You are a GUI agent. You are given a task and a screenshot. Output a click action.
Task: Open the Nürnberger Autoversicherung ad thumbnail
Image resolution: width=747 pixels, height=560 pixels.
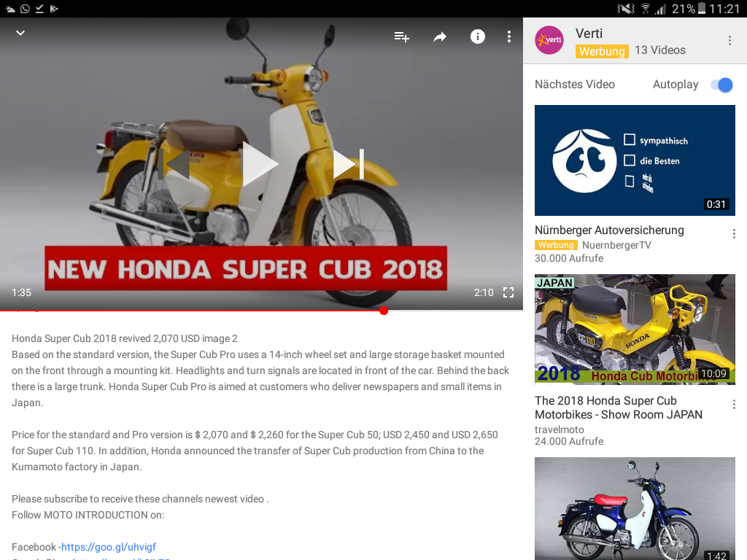pos(635,160)
